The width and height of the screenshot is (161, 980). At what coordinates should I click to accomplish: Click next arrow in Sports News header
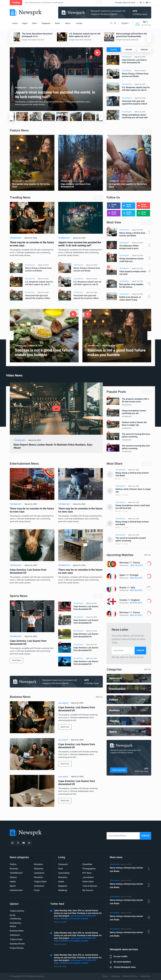[x=101, y=596]
